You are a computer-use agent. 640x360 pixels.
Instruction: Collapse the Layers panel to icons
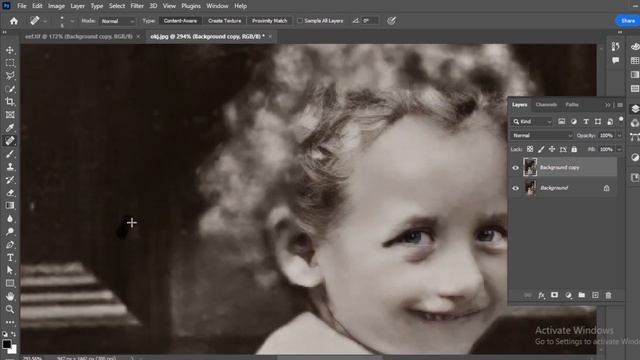[x=608, y=105]
